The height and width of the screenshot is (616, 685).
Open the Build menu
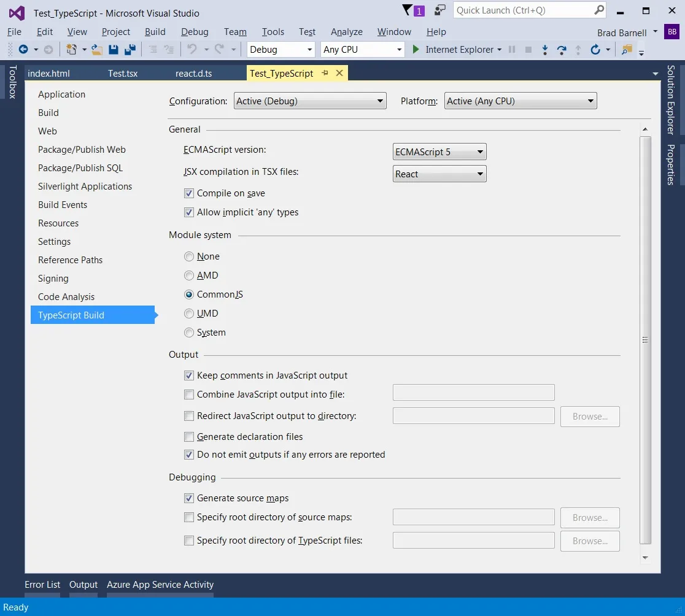pos(155,32)
